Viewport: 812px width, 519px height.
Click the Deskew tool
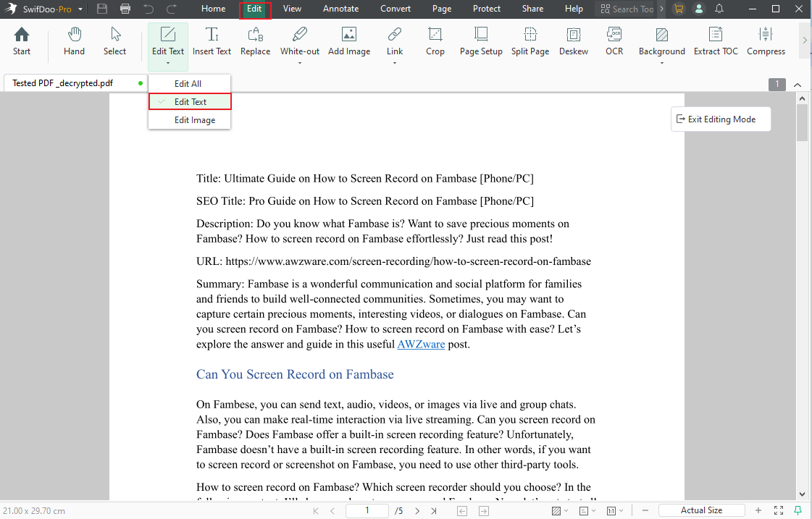pyautogui.click(x=573, y=41)
